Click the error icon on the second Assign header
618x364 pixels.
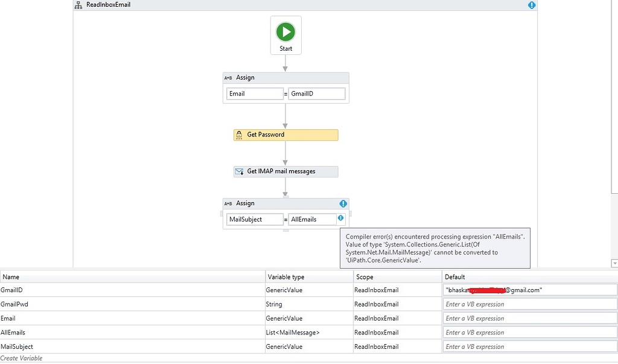343,203
